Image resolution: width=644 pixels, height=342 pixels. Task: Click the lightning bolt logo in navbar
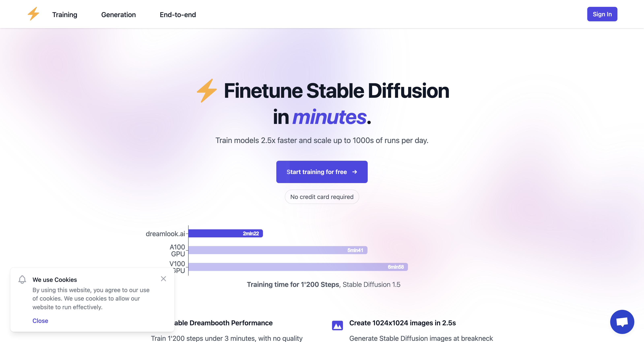(33, 14)
